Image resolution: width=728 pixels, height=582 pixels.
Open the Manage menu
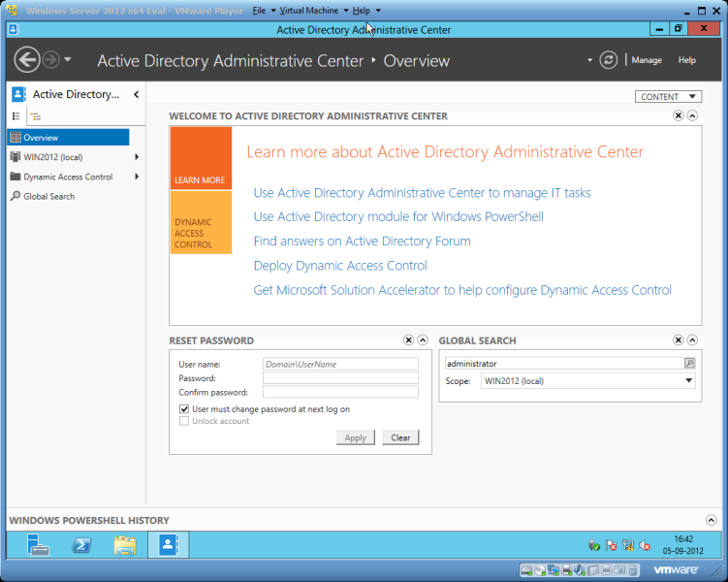click(647, 60)
